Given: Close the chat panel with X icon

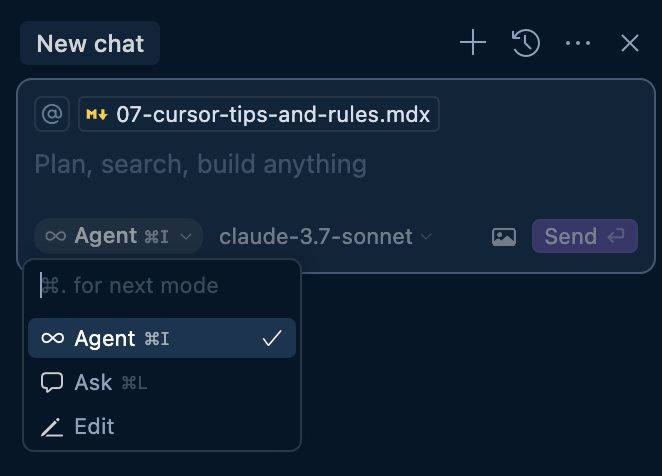Looking at the screenshot, I should [630, 43].
